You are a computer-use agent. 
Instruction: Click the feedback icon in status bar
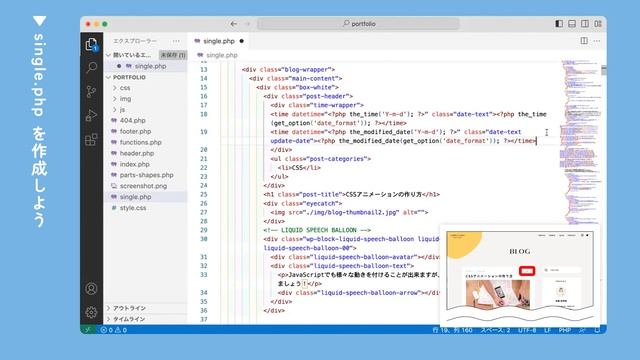[582, 330]
